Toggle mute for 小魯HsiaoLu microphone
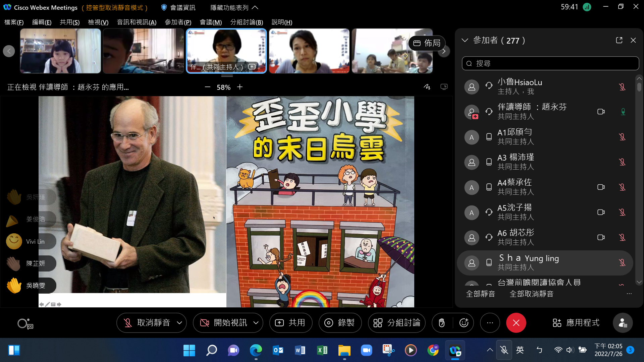This screenshot has width=644, height=362. pyautogui.click(x=622, y=87)
